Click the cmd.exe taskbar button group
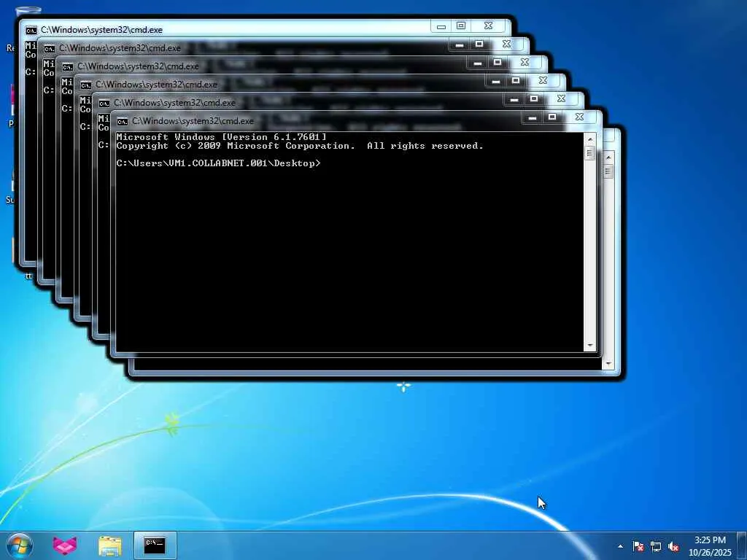 tap(155, 545)
